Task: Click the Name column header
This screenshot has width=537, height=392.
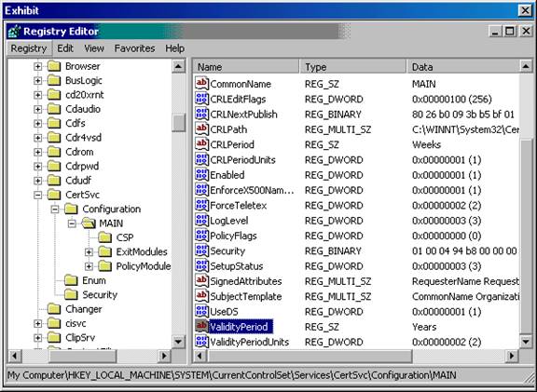Action: tap(246, 67)
